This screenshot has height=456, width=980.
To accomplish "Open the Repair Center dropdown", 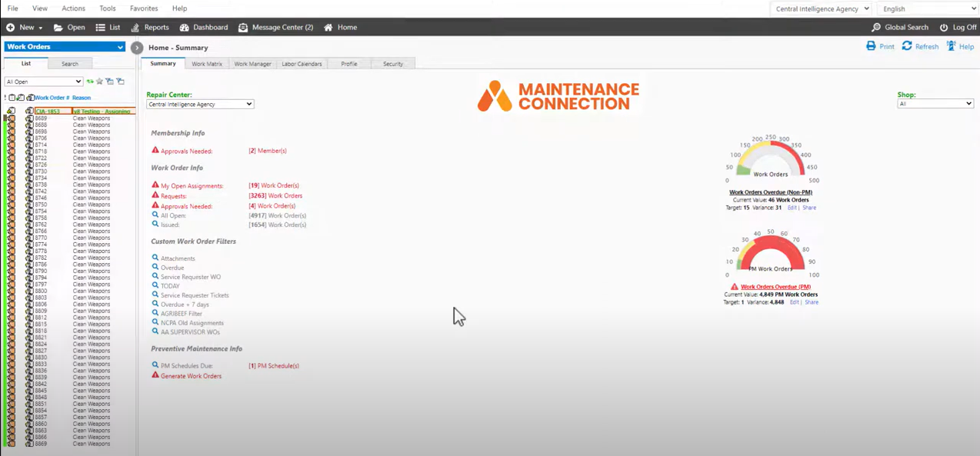I will (200, 104).
